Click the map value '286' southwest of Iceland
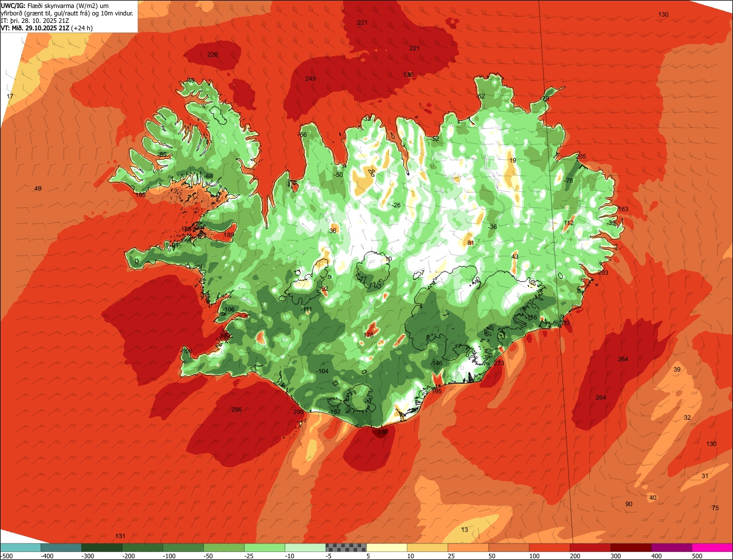This screenshot has width=733, height=560. 237,409
